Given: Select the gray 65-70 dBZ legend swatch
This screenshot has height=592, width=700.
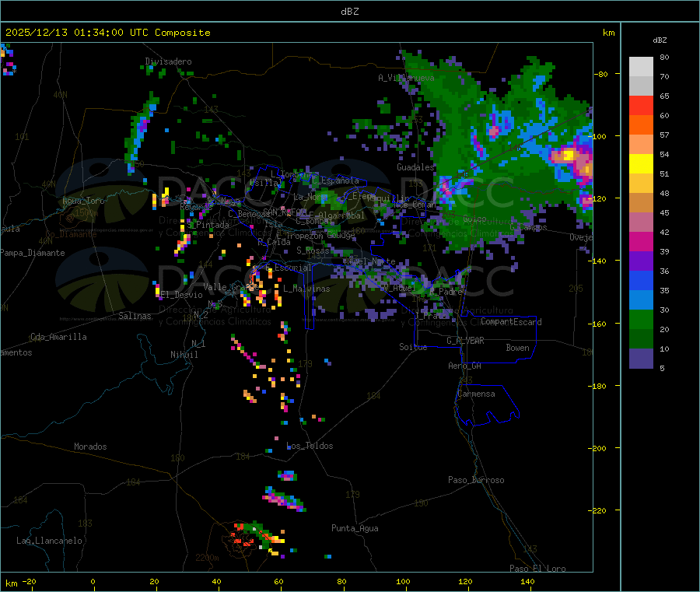Looking at the screenshot, I should [641, 86].
